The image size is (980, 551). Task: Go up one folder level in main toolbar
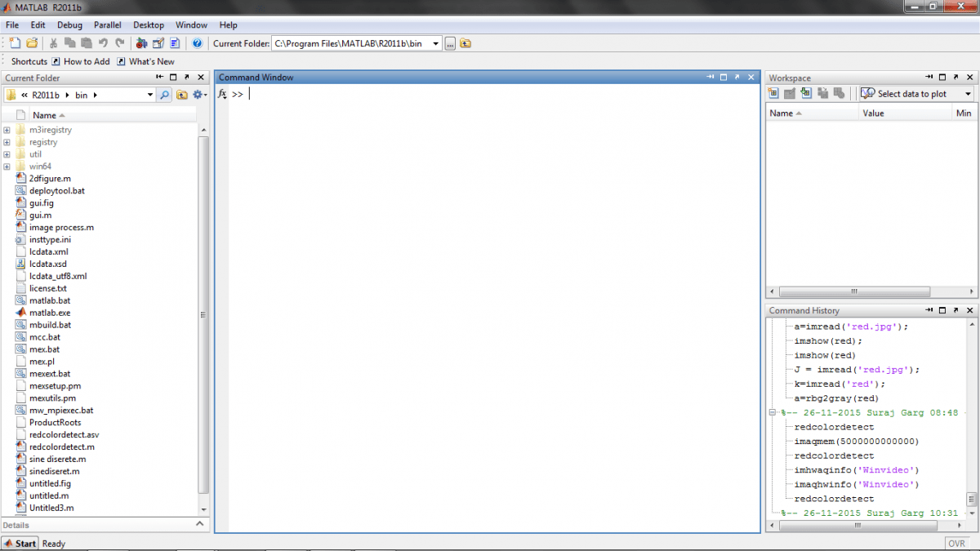pyautogui.click(x=465, y=43)
